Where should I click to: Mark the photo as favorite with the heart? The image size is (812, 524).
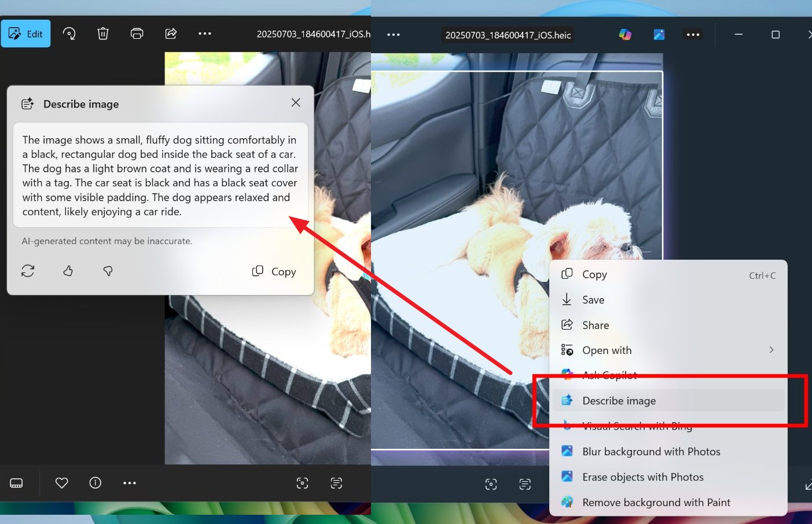[61, 483]
